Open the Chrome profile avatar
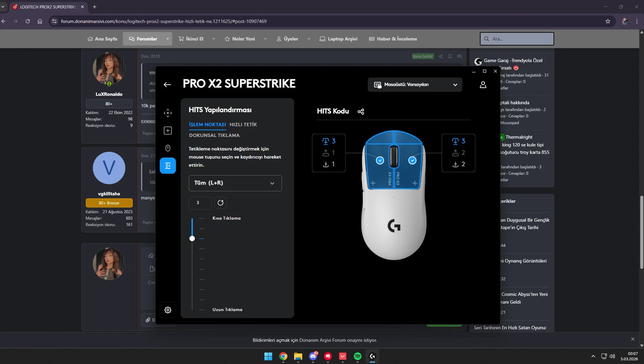Screen dimensions: 644x364 point(625,21)
